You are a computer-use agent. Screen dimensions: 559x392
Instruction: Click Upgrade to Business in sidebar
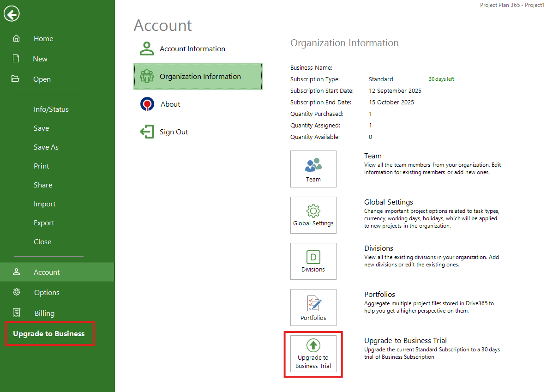tap(49, 334)
